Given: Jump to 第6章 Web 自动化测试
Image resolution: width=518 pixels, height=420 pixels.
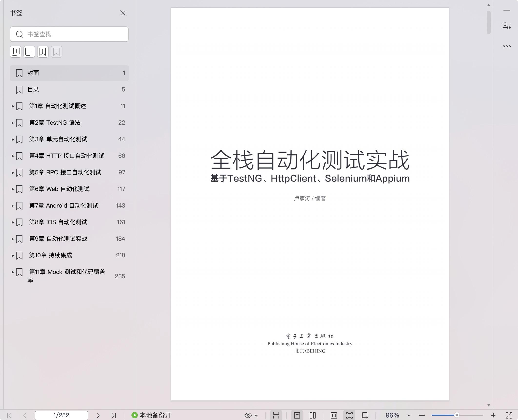Looking at the screenshot, I should 59,189.
